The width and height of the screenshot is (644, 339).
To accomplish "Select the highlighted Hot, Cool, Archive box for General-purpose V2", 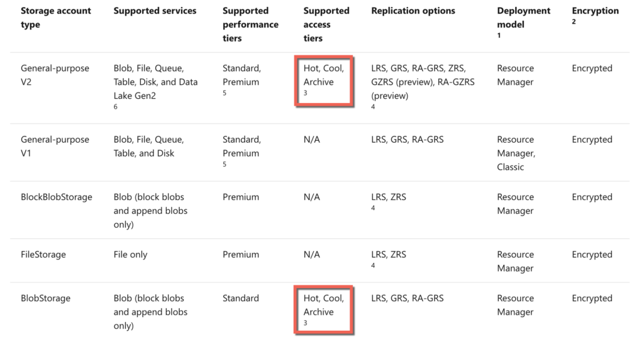I will (324, 81).
